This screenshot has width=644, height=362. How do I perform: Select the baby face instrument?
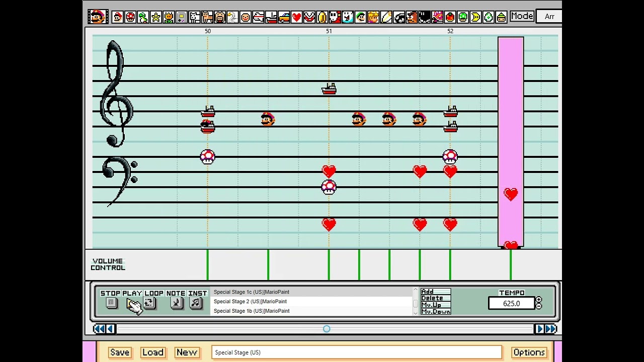click(245, 17)
